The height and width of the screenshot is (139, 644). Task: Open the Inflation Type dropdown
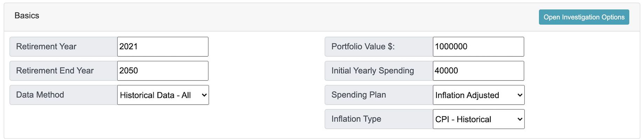coord(478,119)
